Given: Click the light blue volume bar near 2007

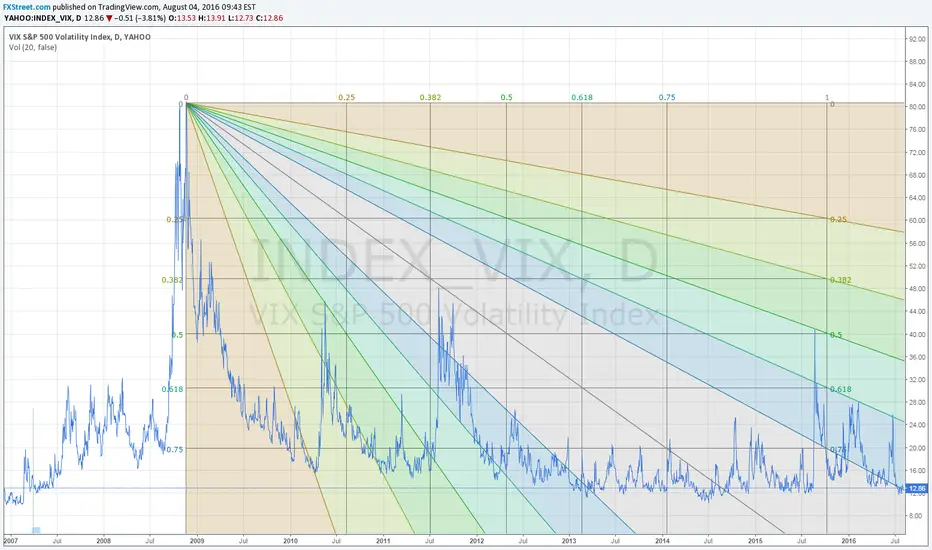Looking at the screenshot, I should (x=36, y=530).
